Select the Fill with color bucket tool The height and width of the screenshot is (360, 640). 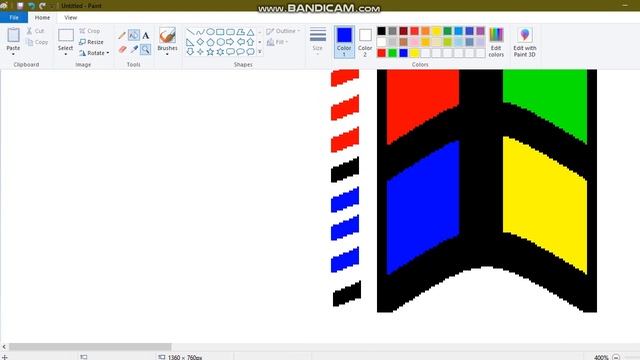point(134,36)
